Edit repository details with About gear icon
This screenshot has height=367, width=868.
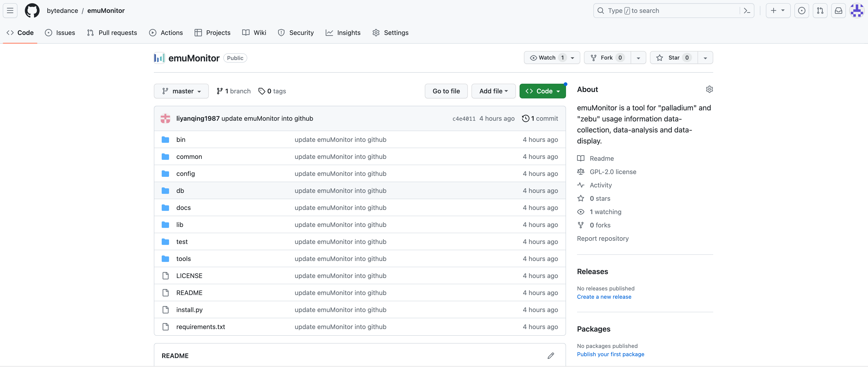point(709,89)
